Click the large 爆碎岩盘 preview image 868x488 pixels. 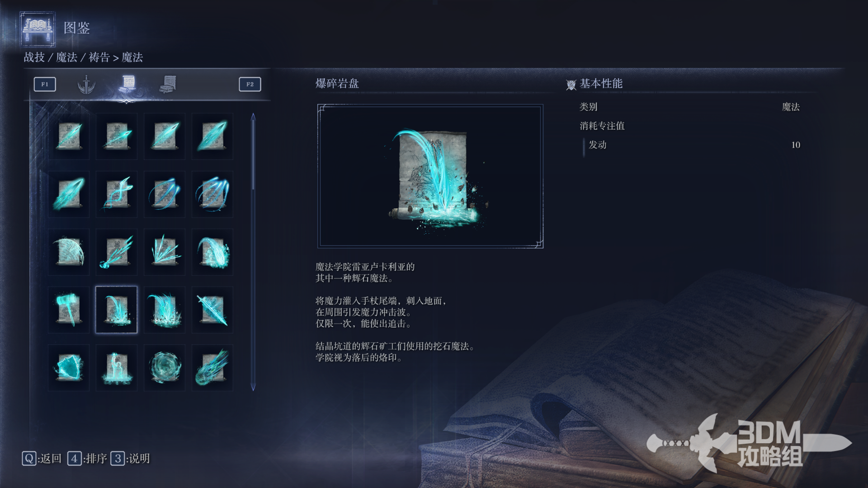(430, 176)
